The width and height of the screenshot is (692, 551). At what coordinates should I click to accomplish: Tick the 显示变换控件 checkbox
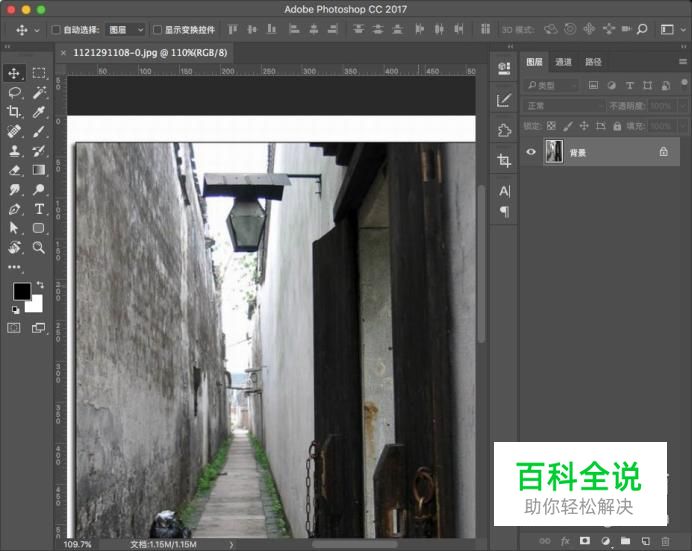point(157,30)
